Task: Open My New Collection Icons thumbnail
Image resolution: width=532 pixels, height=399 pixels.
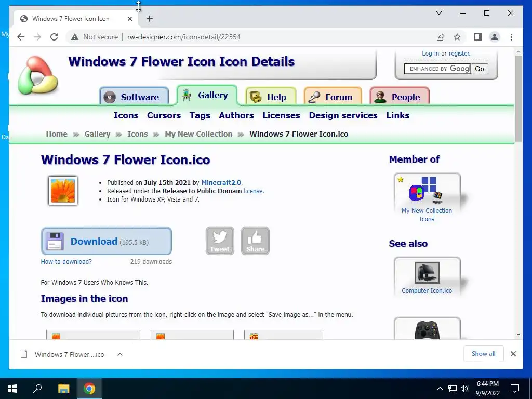Action: point(427,190)
